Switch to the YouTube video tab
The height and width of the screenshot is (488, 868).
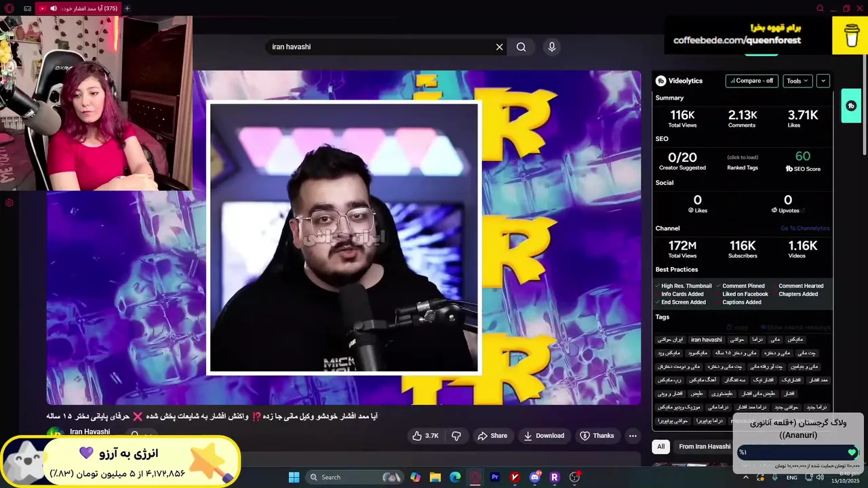pos(79,8)
